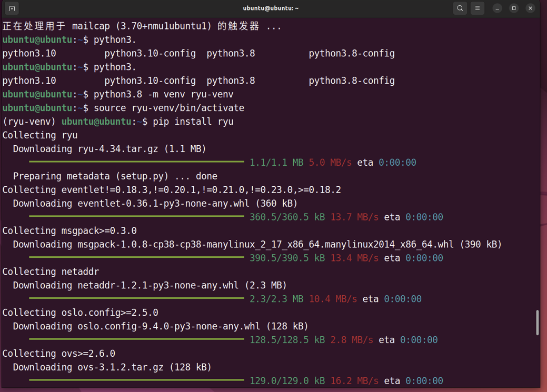Minimize the terminal window
The height and width of the screenshot is (392, 547).
click(498, 8)
